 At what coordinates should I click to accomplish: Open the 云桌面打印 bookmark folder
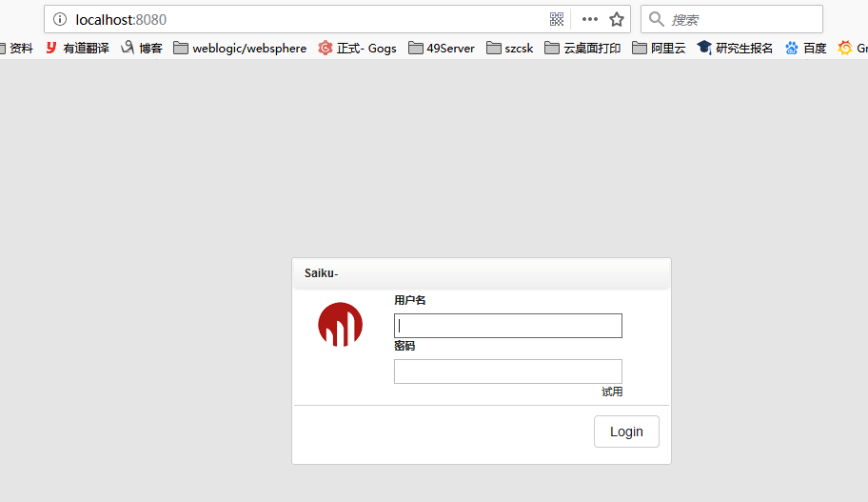582,49
